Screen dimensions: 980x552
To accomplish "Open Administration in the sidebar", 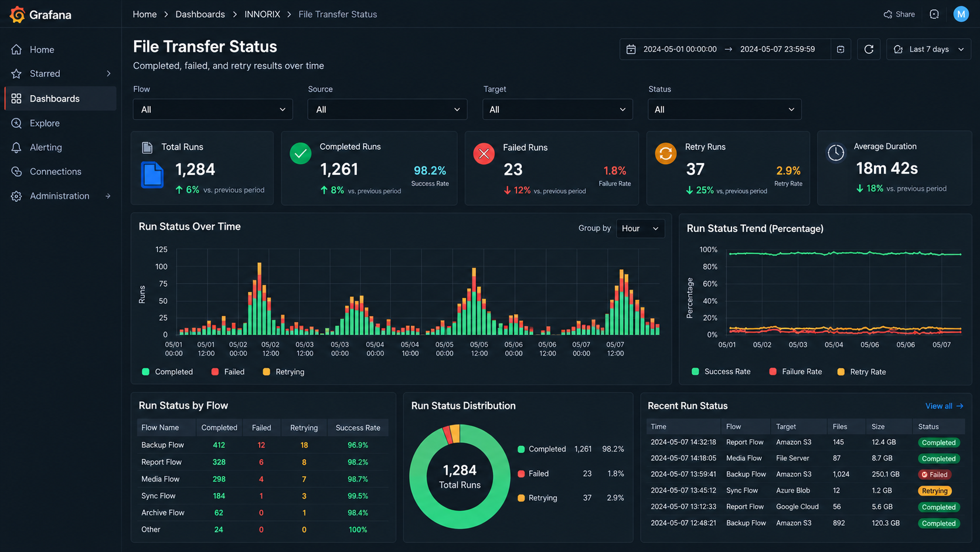I will 60,196.
